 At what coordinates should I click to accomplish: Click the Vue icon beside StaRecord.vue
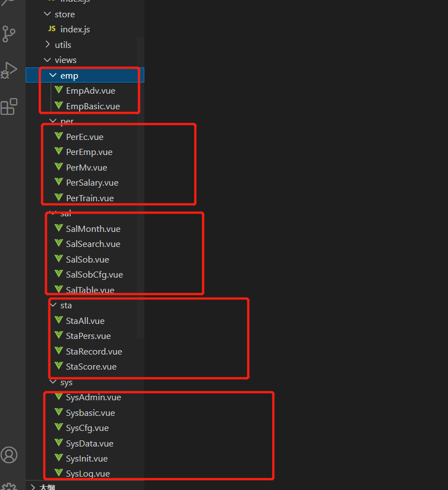(59, 351)
